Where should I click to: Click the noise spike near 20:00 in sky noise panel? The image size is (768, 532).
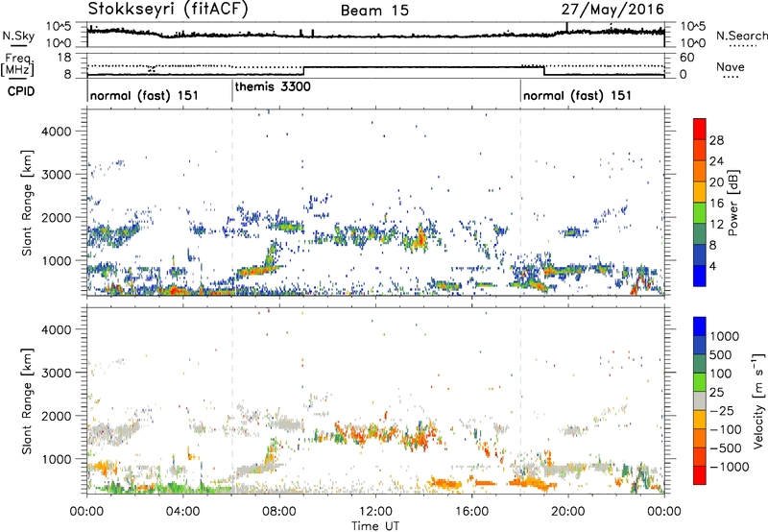tap(567, 28)
